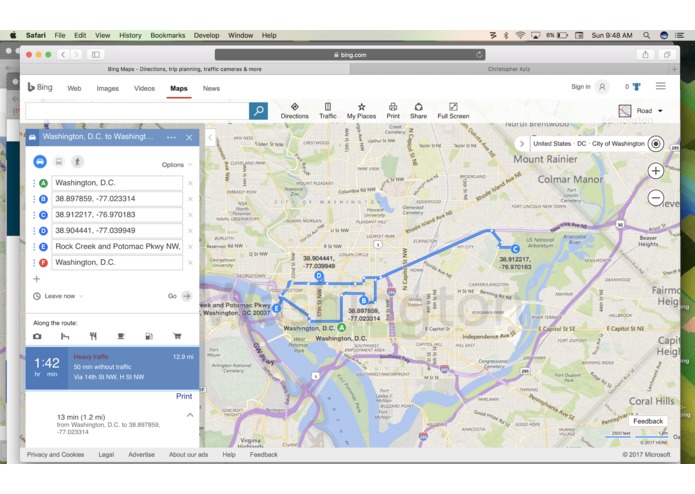Remove waypoint D 38.904441 with X

[190, 231]
